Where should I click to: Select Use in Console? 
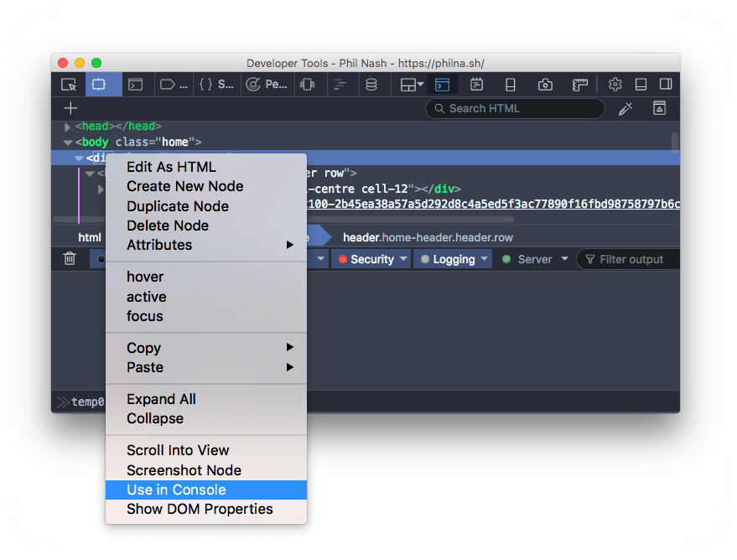(206, 490)
